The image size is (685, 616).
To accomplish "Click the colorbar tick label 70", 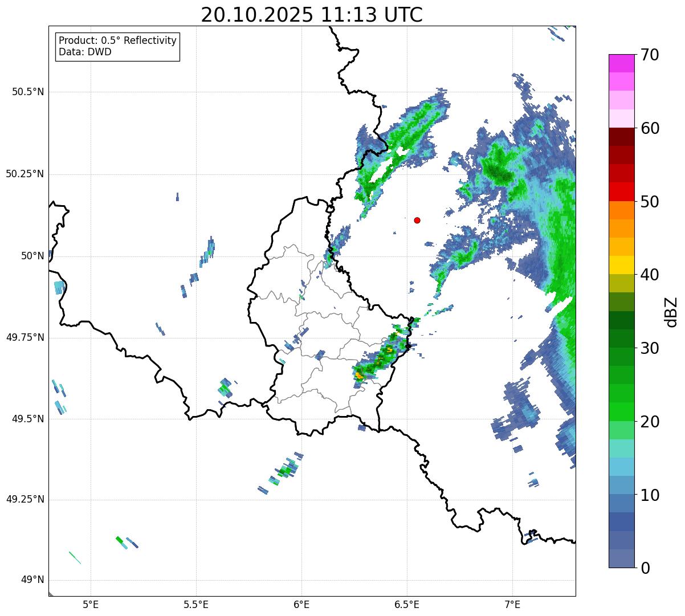I will coord(650,55).
